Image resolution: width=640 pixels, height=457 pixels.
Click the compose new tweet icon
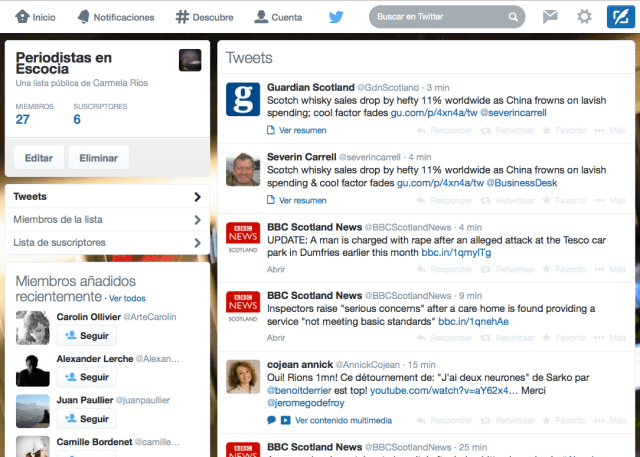click(618, 17)
